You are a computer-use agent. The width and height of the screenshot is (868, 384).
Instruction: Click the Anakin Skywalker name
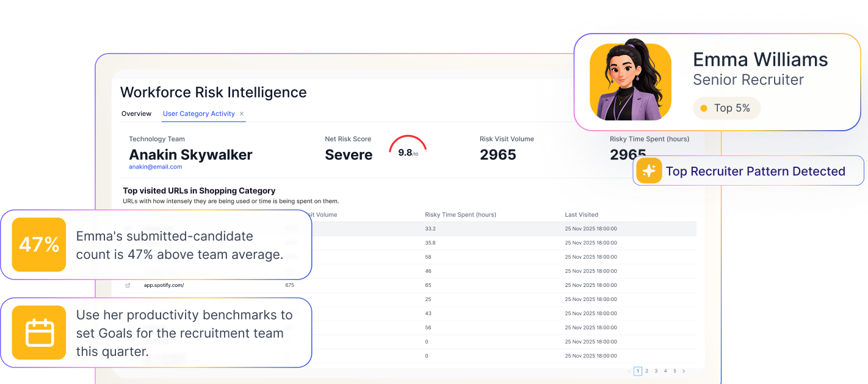(190, 154)
